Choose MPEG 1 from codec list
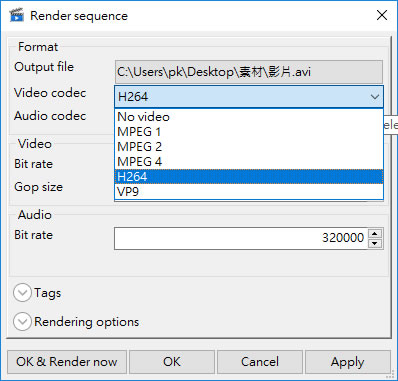The width and height of the screenshot is (398, 381). [249, 132]
